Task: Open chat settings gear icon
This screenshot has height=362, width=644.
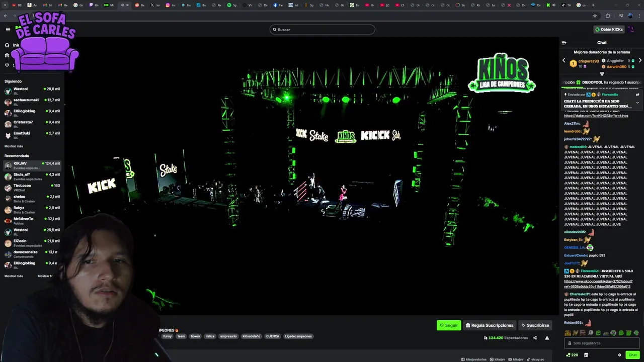Action: tap(619, 355)
